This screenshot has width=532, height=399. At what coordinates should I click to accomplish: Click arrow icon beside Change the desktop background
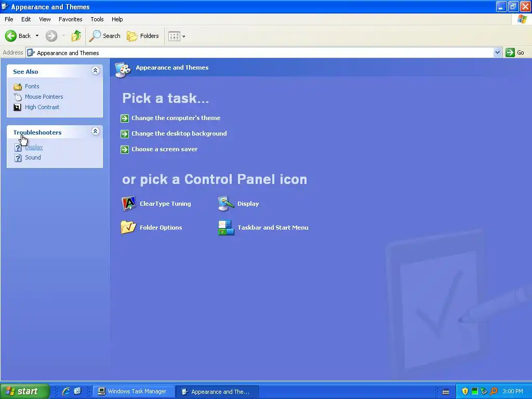point(125,134)
